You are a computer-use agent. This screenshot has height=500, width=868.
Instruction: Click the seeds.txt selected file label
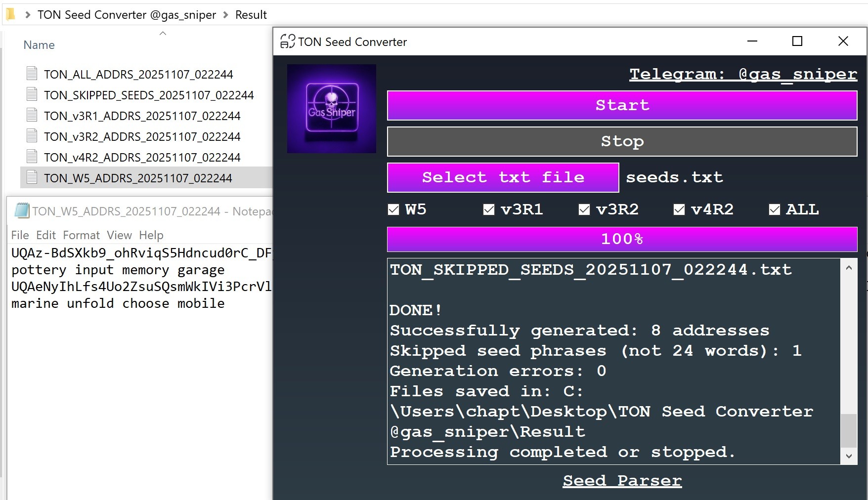(674, 177)
